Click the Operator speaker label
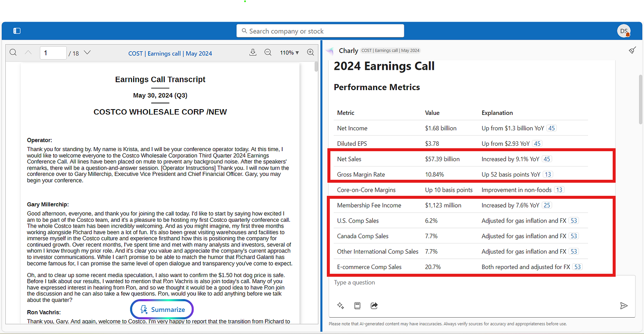Screen dimensions: 644x334 39,140
